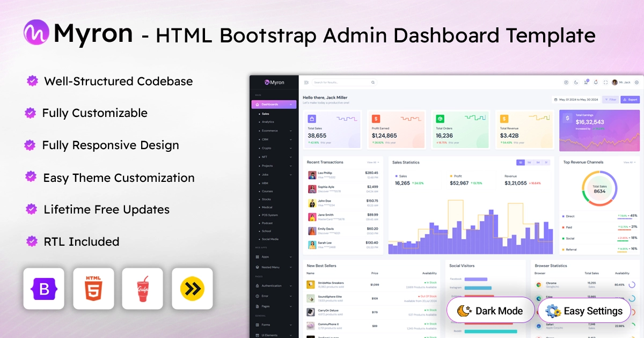Click the Chrome browser icon
The width and height of the screenshot is (644, 338).
(538, 284)
